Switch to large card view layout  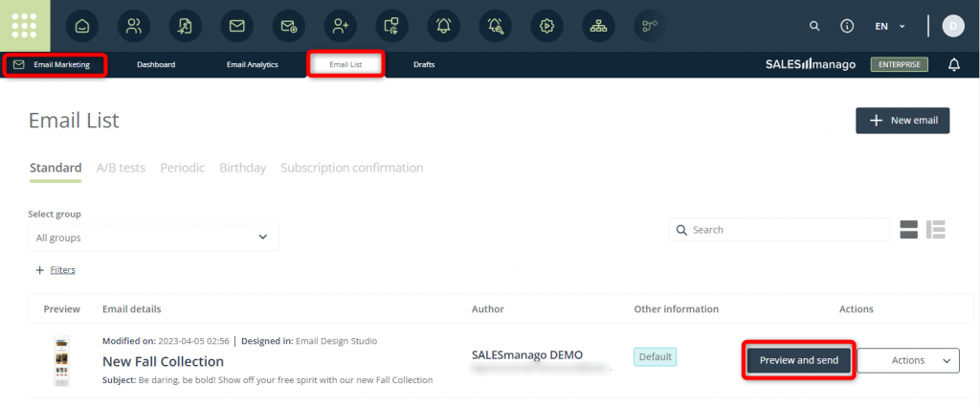pos(909,230)
